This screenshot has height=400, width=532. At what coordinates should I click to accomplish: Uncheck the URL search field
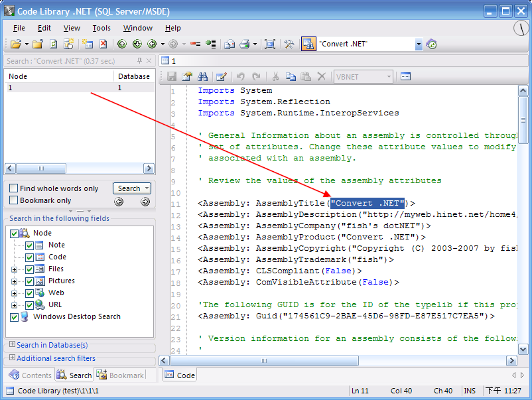click(x=29, y=305)
